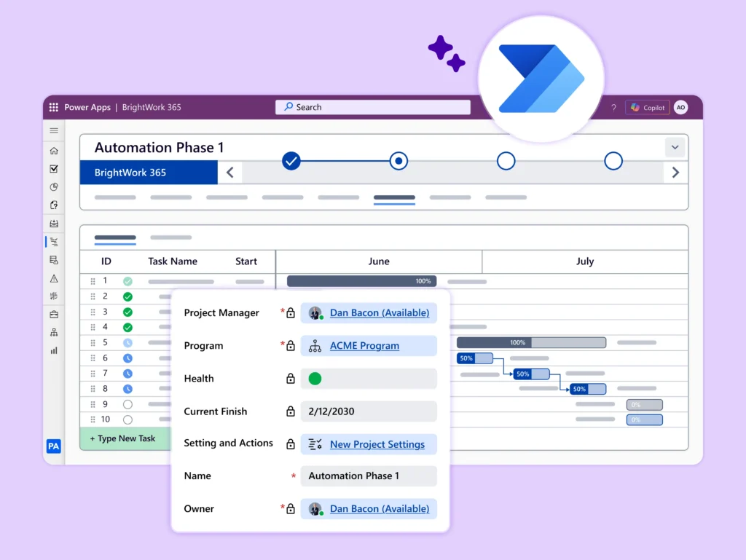Toggle the in-progress clock status on task 8
This screenshot has width=746, height=560.
click(127, 389)
